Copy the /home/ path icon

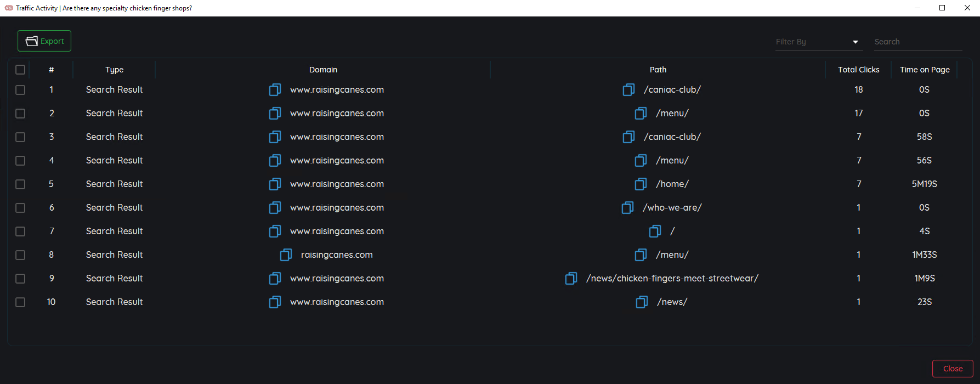641,184
